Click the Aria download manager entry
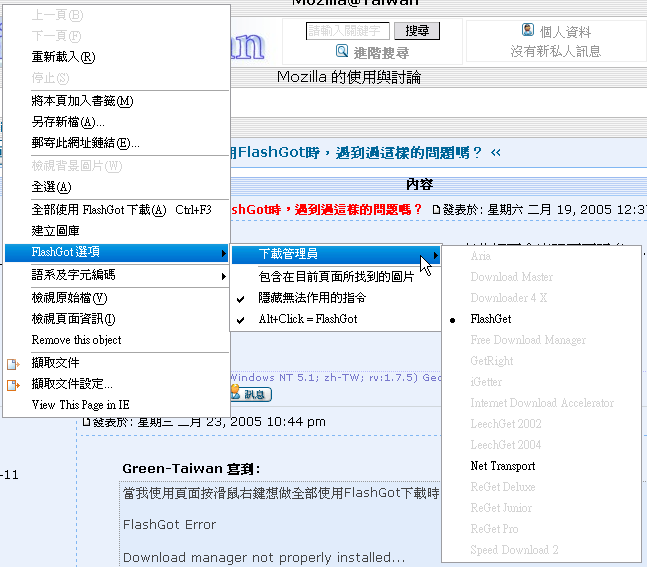This screenshot has width=647, height=567. click(541, 256)
